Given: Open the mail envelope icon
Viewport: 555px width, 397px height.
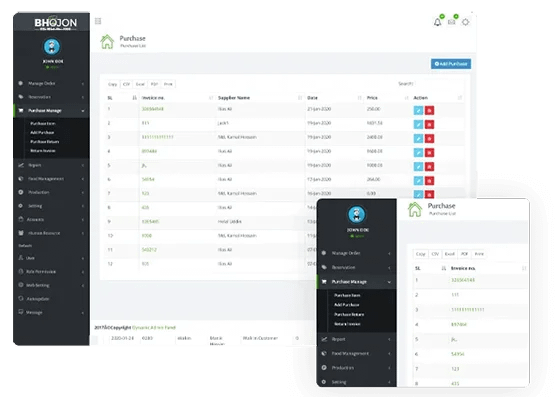Looking at the screenshot, I should (x=451, y=22).
